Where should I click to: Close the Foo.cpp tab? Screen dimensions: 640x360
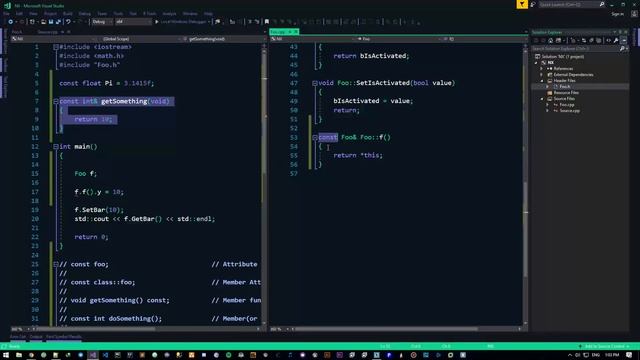[296, 31]
